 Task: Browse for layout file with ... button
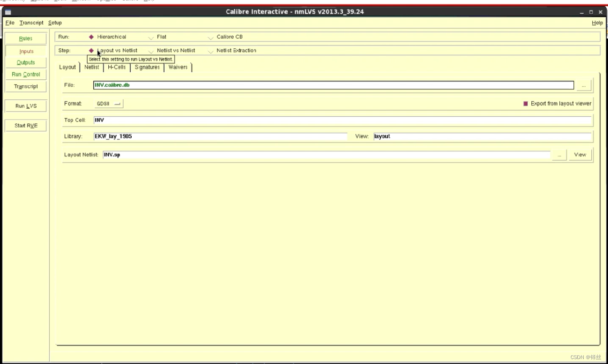[x=584, y=85]
